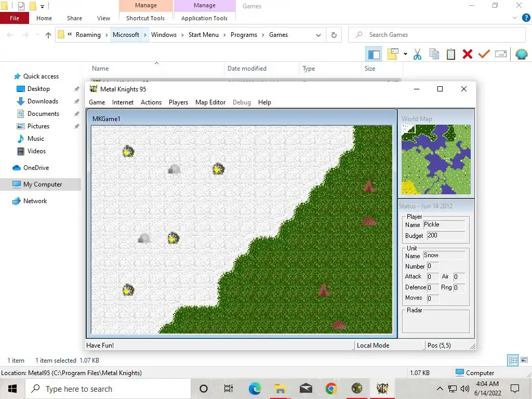Click Metal Knights icon on taskbar
Viewport: 532px width, 399px height.
(x=382, y=389)
